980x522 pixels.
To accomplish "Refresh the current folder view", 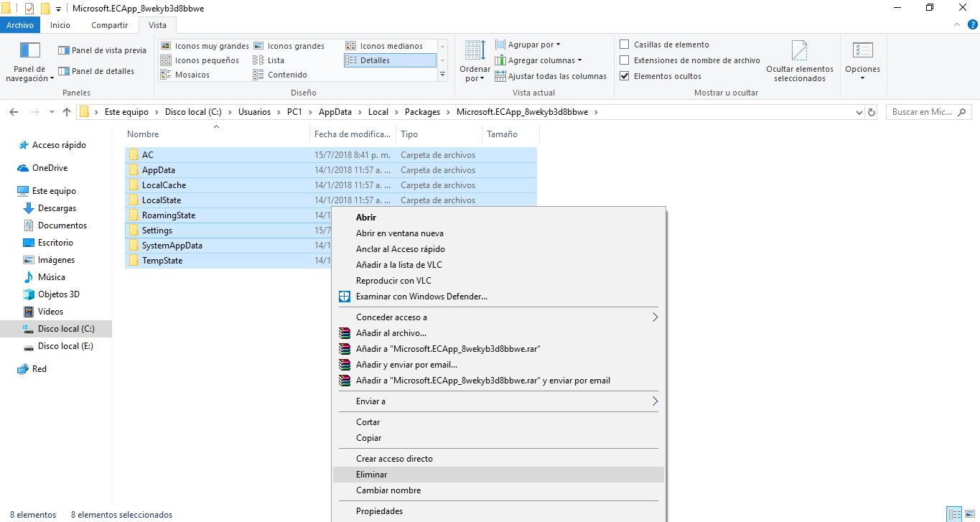I will pyautogui.click(x=872, y=113).
